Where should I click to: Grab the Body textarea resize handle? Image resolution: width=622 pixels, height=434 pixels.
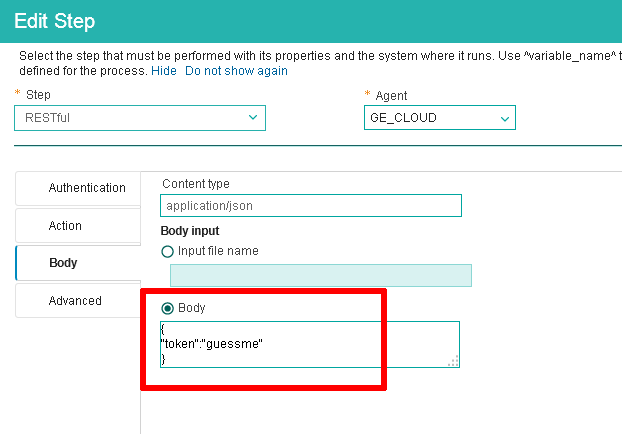pyautogui.click(x=453, y=361)
